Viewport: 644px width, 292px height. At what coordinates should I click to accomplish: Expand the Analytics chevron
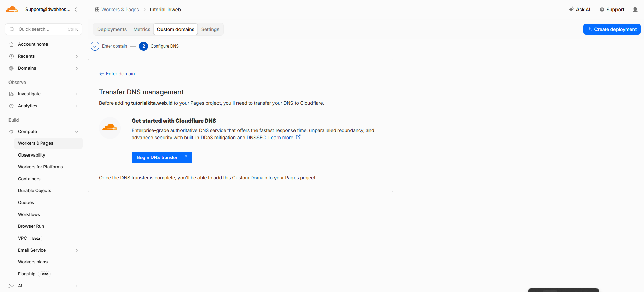point(77,106)
